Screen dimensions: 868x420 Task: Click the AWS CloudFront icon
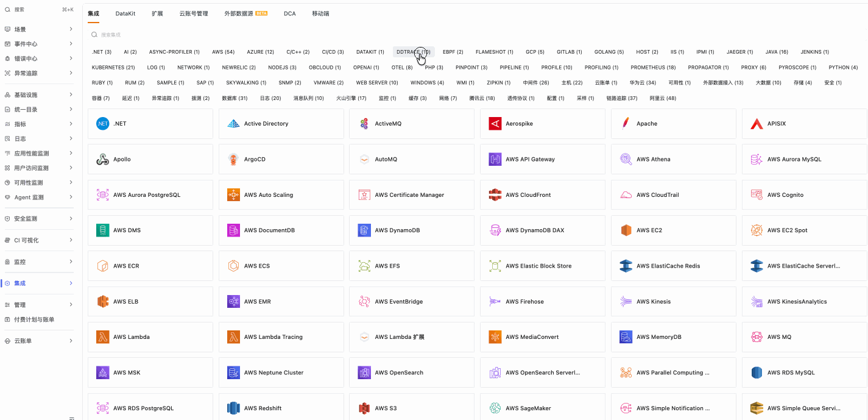(x=495, y=195)
